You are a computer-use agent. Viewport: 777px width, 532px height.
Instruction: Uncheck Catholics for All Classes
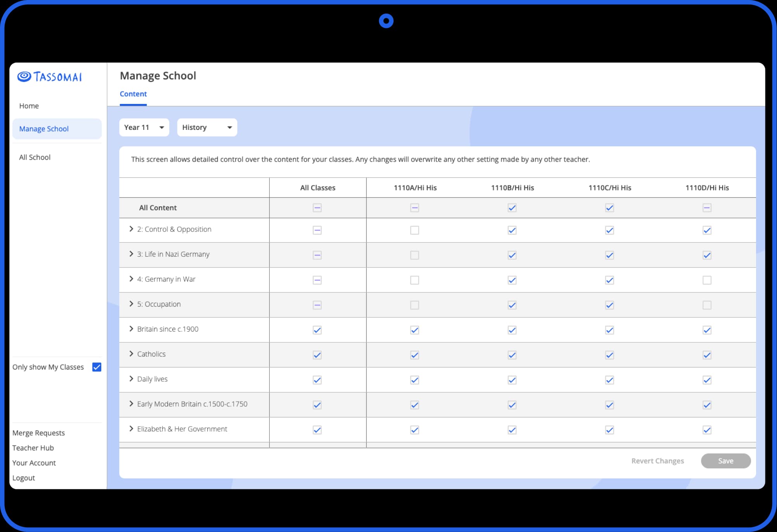[x=317, y=355]
